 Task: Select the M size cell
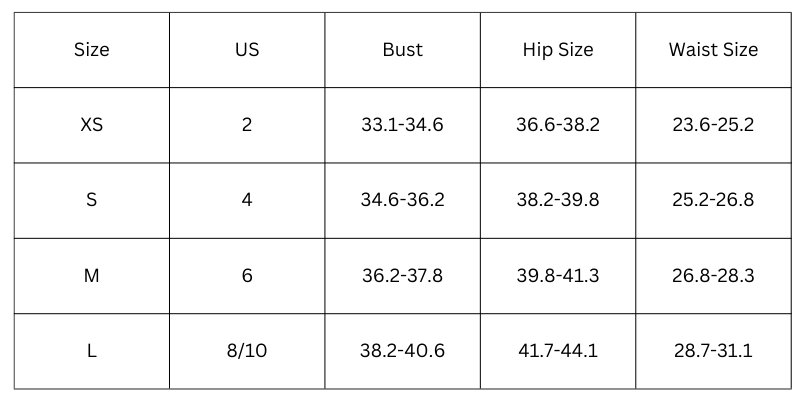[91, 275]
